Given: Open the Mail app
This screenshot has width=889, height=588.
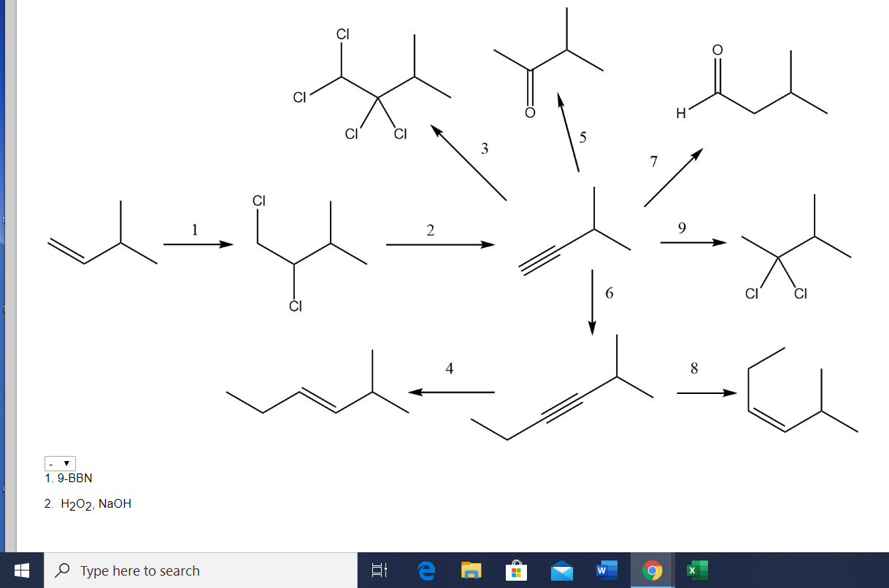Looking at the screenshot, I should click(561, 570).
